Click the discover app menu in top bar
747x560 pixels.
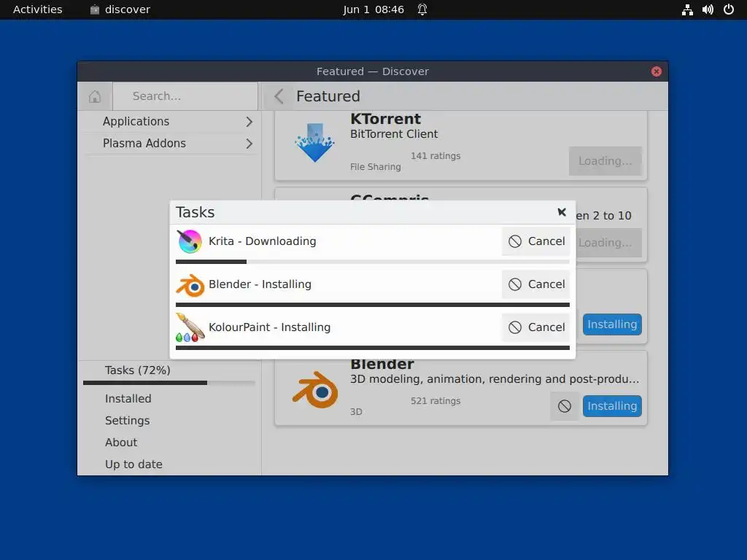click(120, 9)
